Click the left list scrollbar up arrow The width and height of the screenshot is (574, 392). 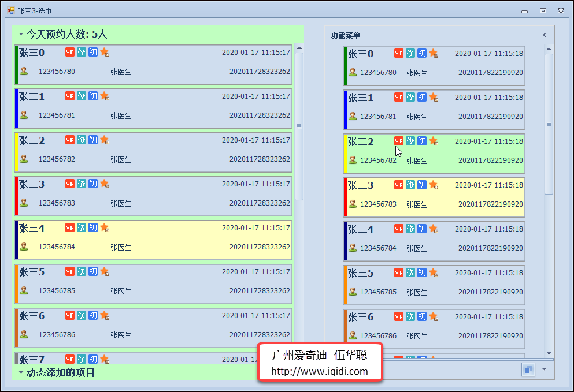pos(299,48)
